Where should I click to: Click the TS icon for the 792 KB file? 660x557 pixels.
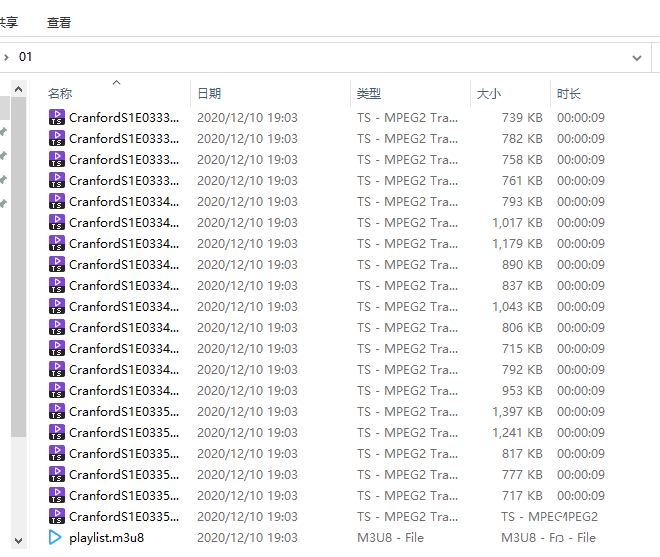click(57, 370)
